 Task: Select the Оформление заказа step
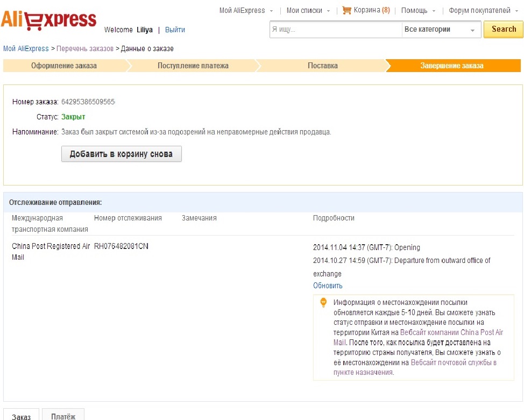64,66
